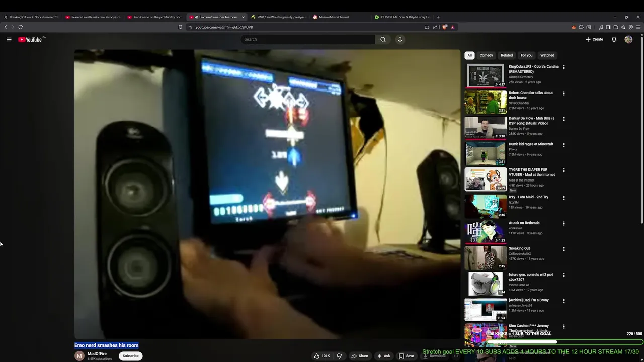
Task: Open the browser main menu icon
Action: 638,27
